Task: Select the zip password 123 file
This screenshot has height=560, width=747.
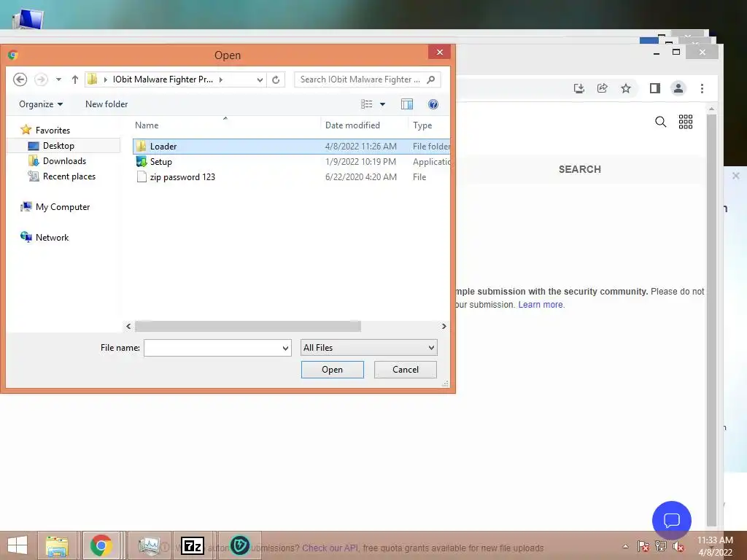Action: [x=291, y=177]
